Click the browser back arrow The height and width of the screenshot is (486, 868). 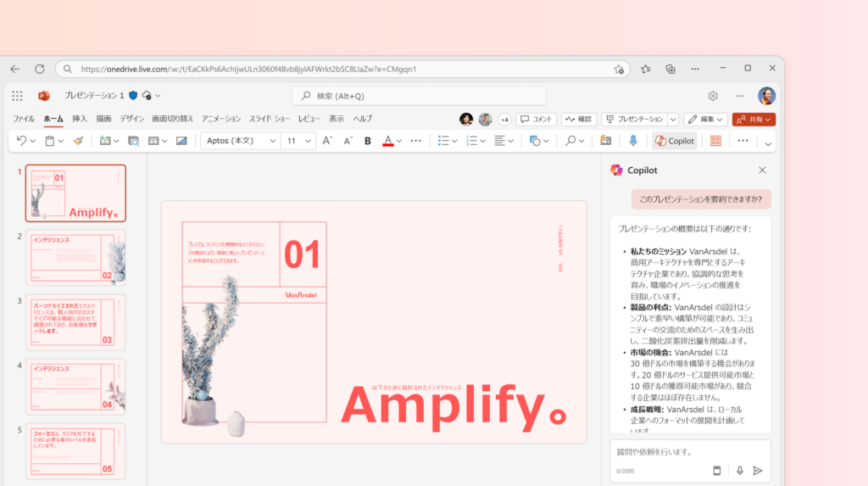[x=15, y=70]
